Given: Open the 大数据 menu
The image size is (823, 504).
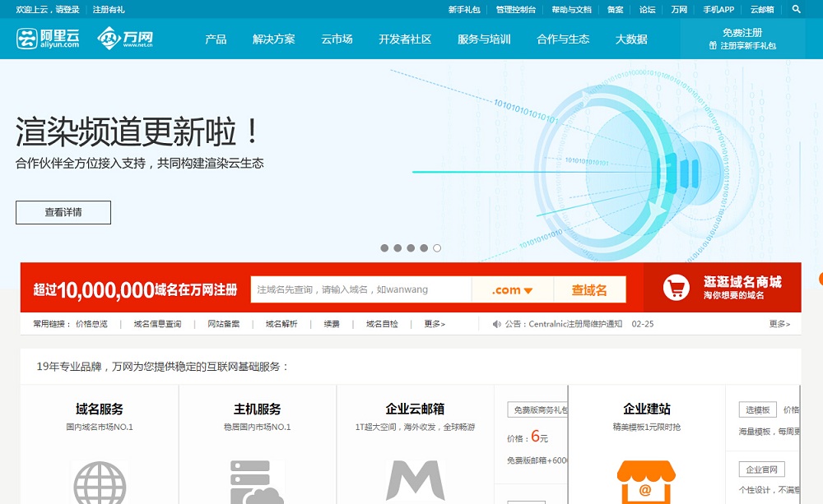Looking at the screenshot, I should (631, 39).
